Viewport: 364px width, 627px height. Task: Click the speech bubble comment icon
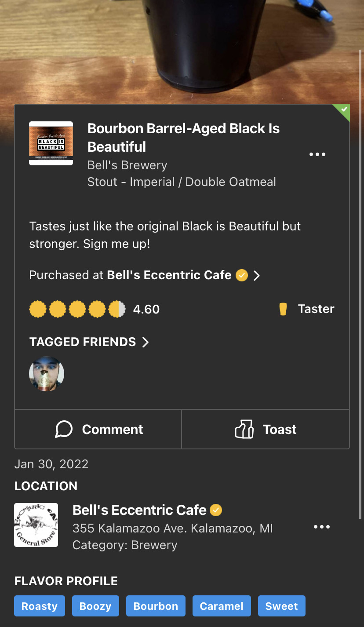[x=64, y=429]
